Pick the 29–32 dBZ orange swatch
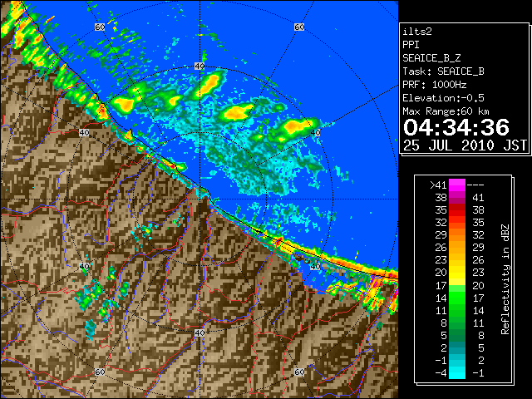Image resolution: width=532 pixels, height=399 pixels. [x=457, y=234]
